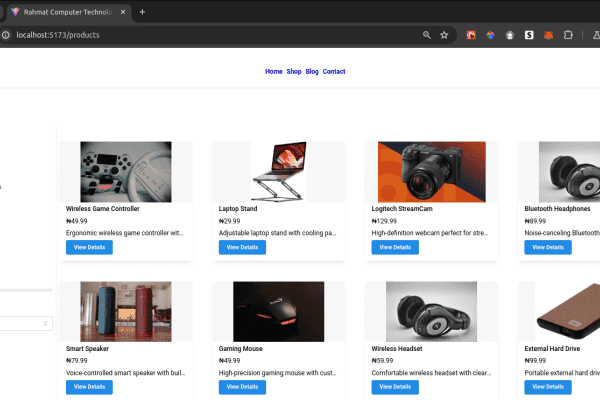Open the zoom magnifier in address bar
This screenshot has width=600, height=400.
427,35
